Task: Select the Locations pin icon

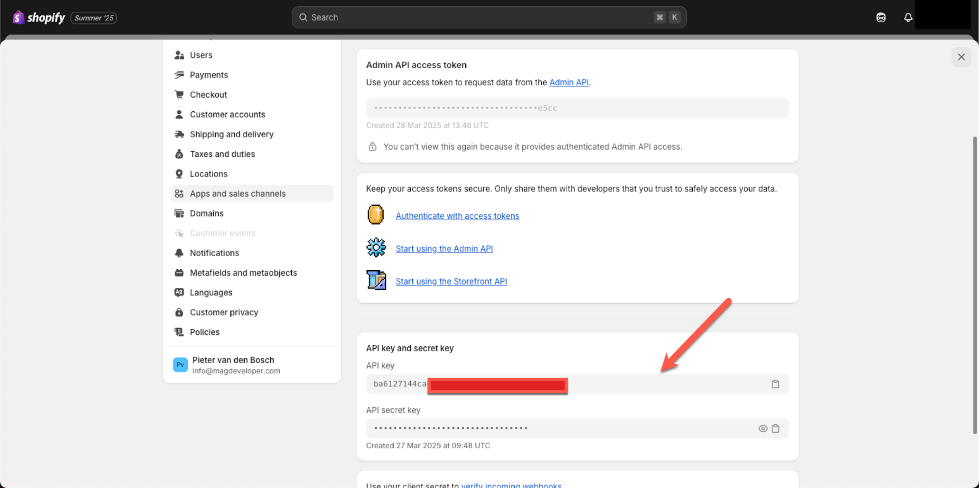Action: 179,174
